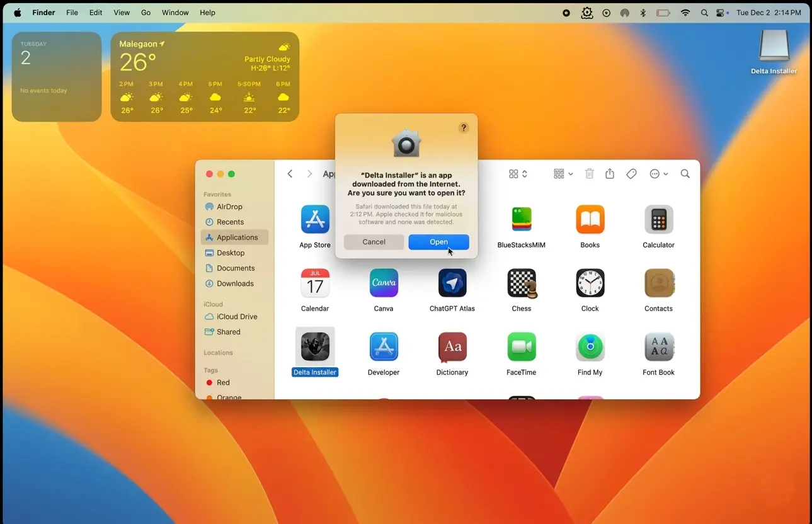Select the Canva app icon
812x524 pixels.
384,283
